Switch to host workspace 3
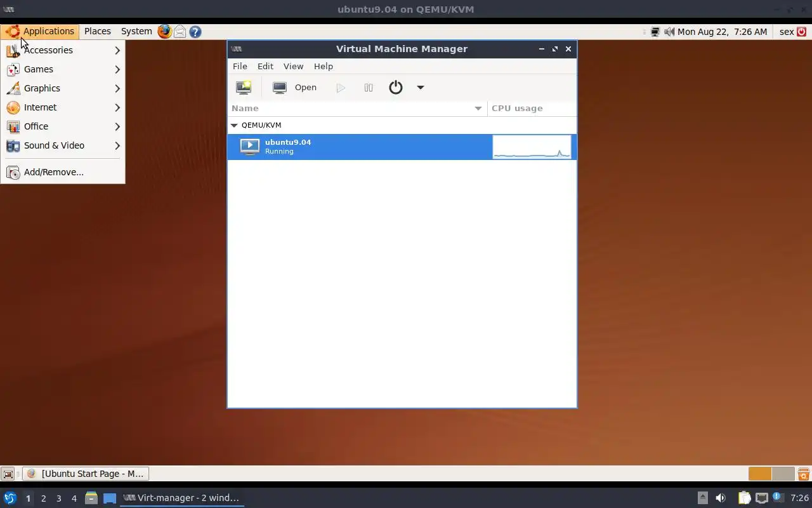 [x=58, y=498]
